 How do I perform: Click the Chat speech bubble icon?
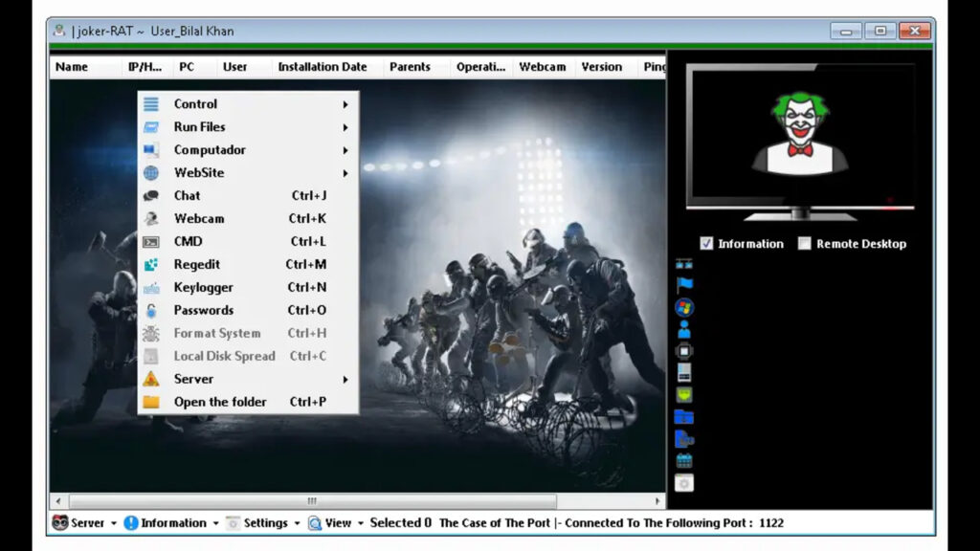150,195
